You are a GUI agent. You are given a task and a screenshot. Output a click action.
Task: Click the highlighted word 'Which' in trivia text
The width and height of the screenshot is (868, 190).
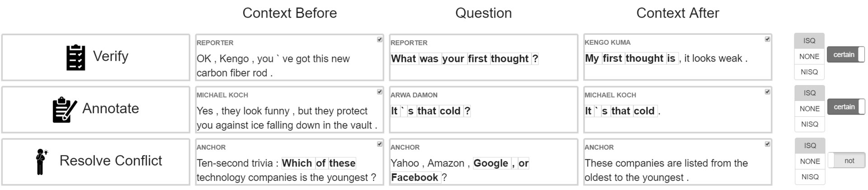point(297,163)
